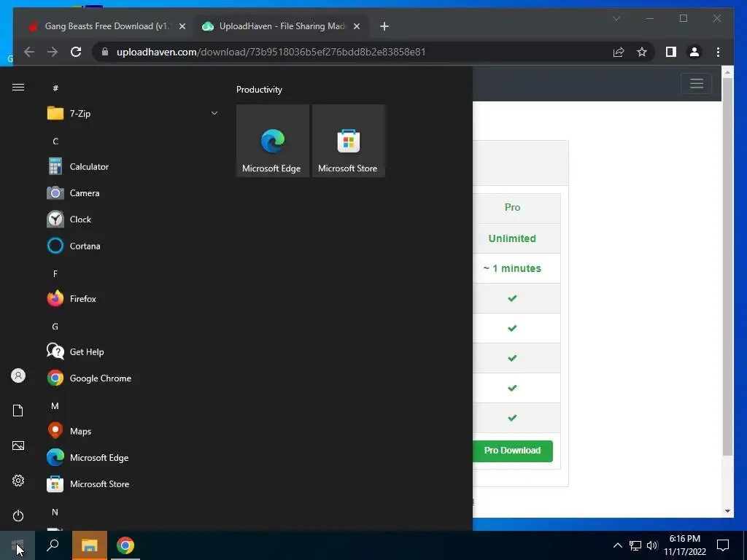
Task: Click the Chrome forward arrow
Action: tap(53, 52)
